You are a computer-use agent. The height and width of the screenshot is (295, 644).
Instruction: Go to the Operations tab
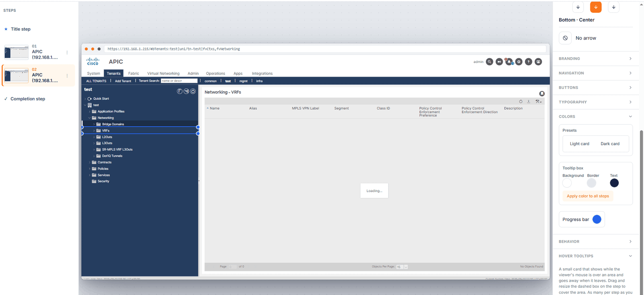point(215,73)
